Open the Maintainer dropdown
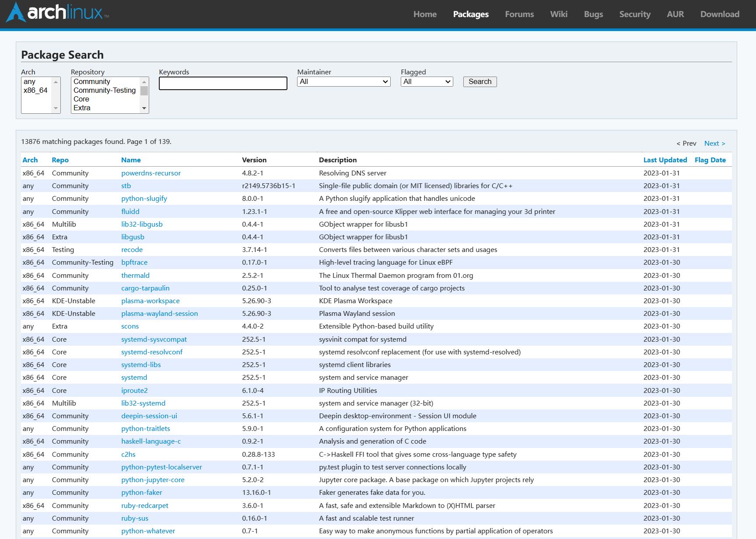 [343, 82]
